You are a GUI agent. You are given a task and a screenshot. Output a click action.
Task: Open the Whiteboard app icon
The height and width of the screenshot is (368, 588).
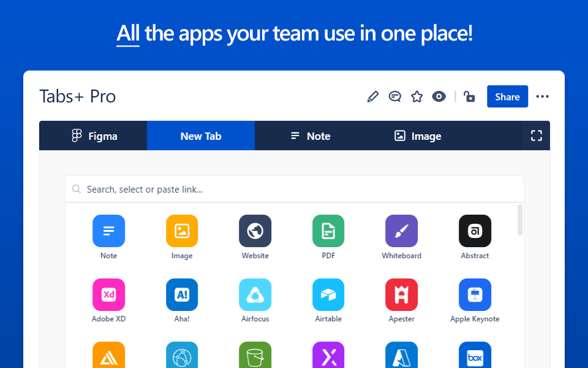coord(401,231)
